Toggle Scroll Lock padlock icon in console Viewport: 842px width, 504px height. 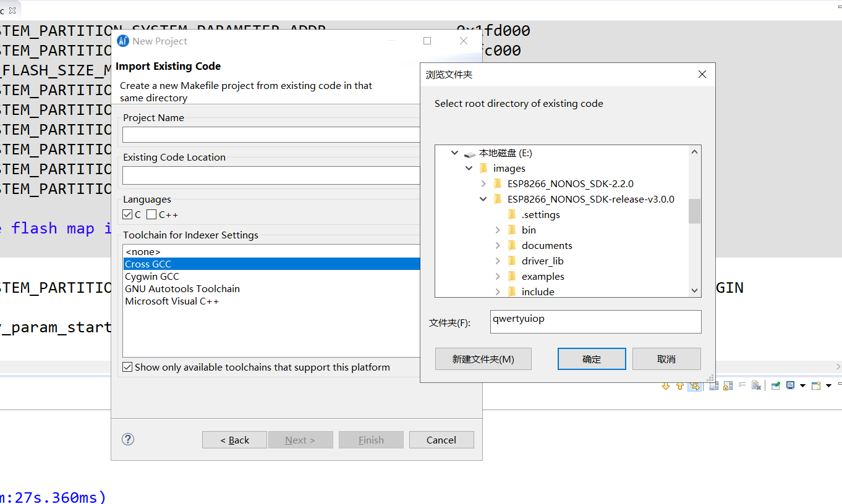pos(727,386)
